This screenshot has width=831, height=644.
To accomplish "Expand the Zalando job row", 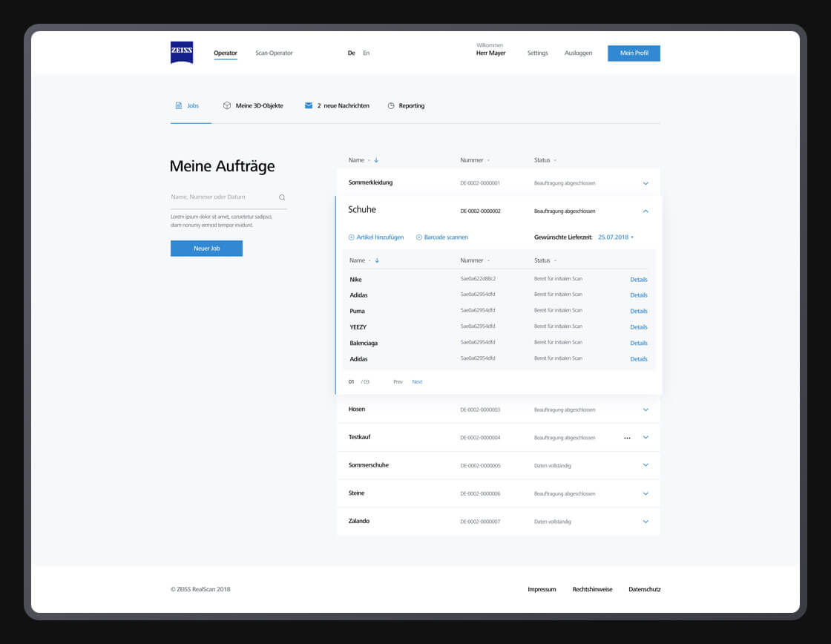I will tap(646, 522).
